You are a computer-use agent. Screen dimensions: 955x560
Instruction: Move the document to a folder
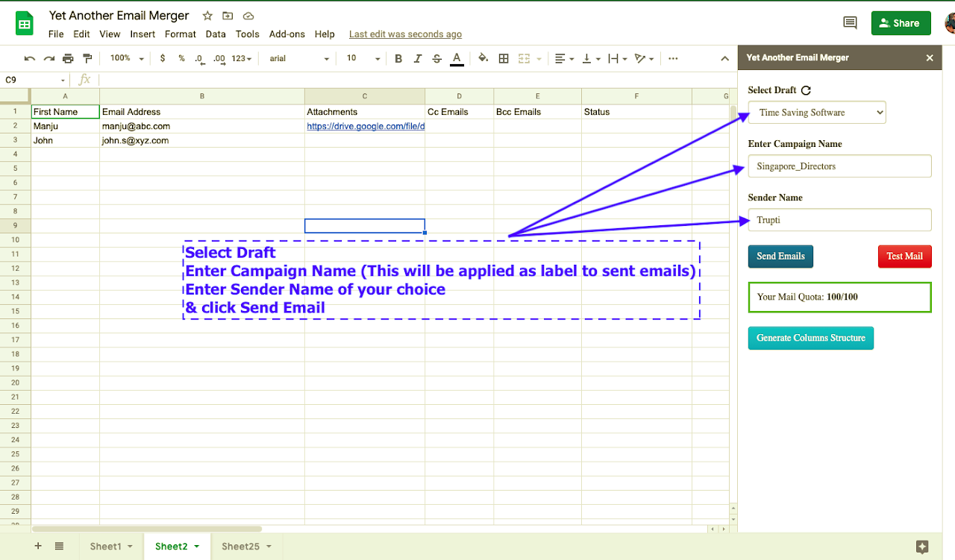point(228,16)
